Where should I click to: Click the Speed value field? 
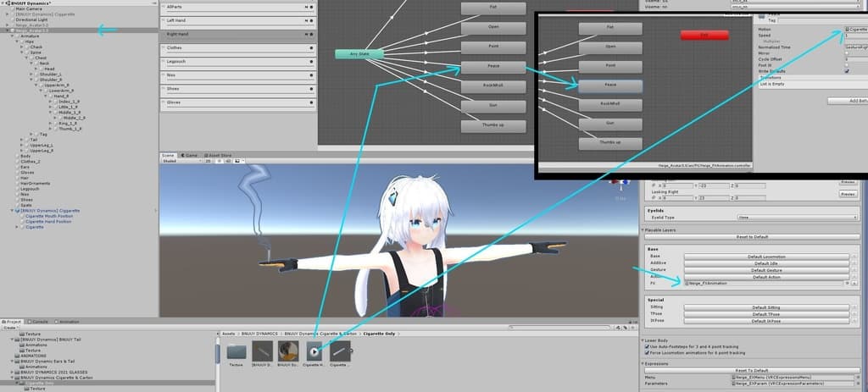[856, 35]
